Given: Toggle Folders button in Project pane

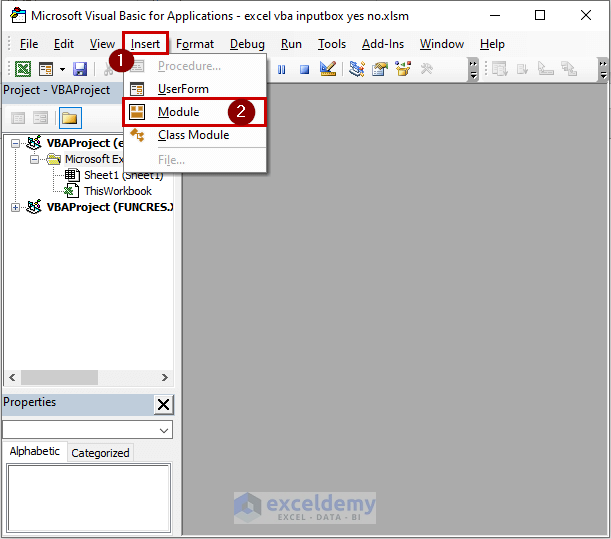Looking at the screenshot, I should [x=70, y=118].
